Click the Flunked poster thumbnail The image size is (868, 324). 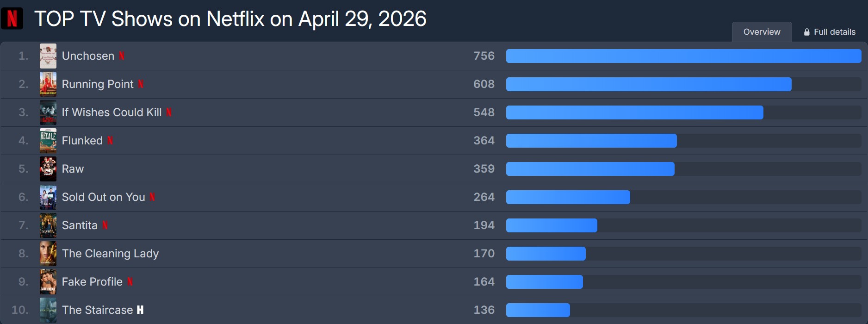tap(48, 141)
